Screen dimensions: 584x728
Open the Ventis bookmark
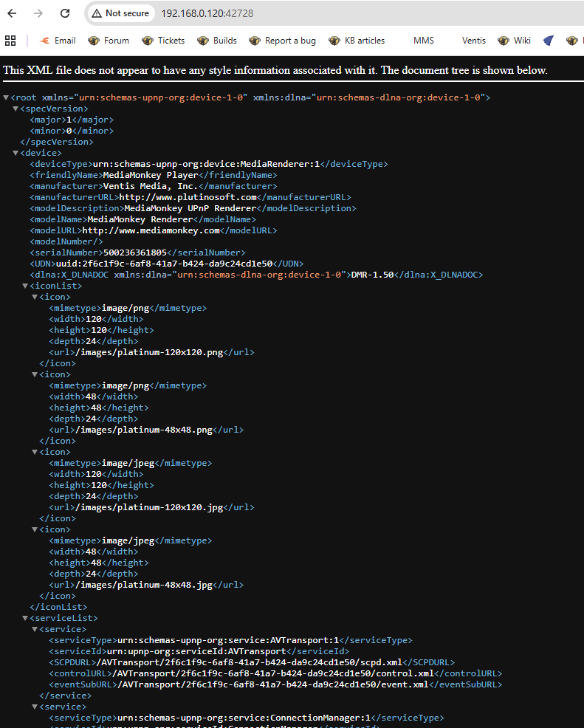coord(474,41)
